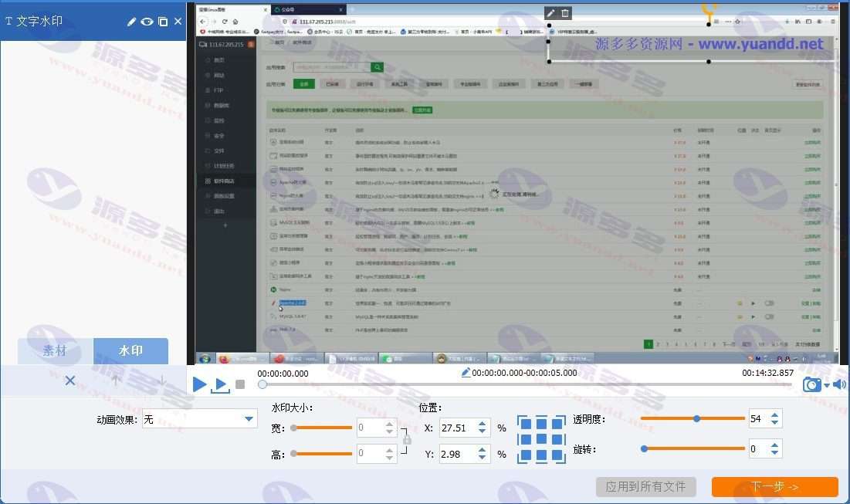Viewport: 850px width, 504px height.
Task: Click the 旋转 rotation slider handle
Action: tap(644, 448)
